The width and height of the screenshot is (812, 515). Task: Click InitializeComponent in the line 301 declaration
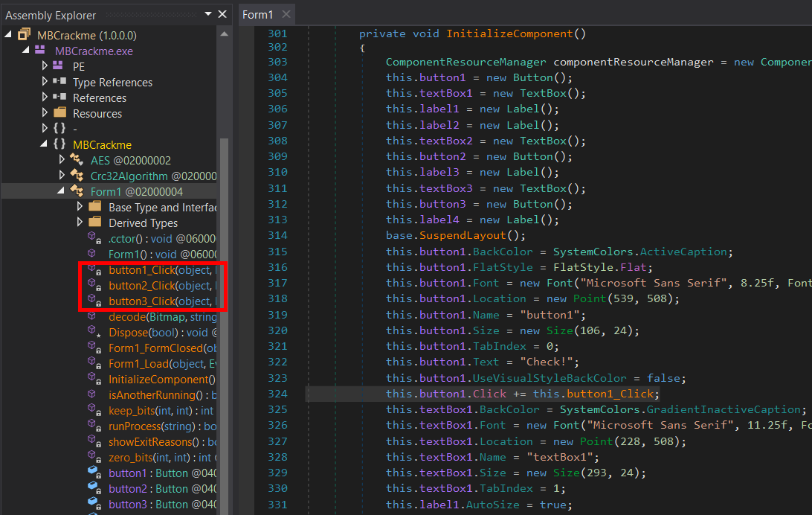click(x=509, y=33)
